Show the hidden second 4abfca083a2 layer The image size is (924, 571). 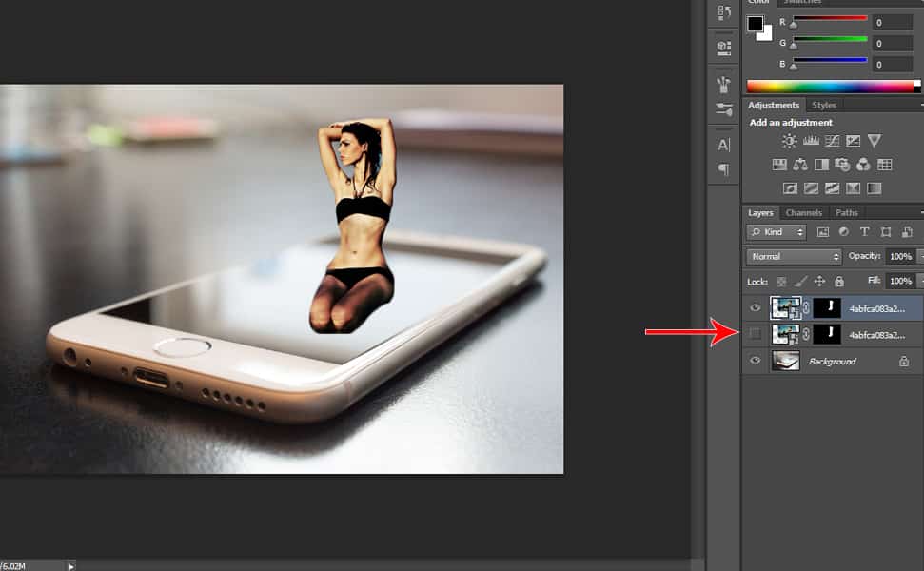point(755,335)
